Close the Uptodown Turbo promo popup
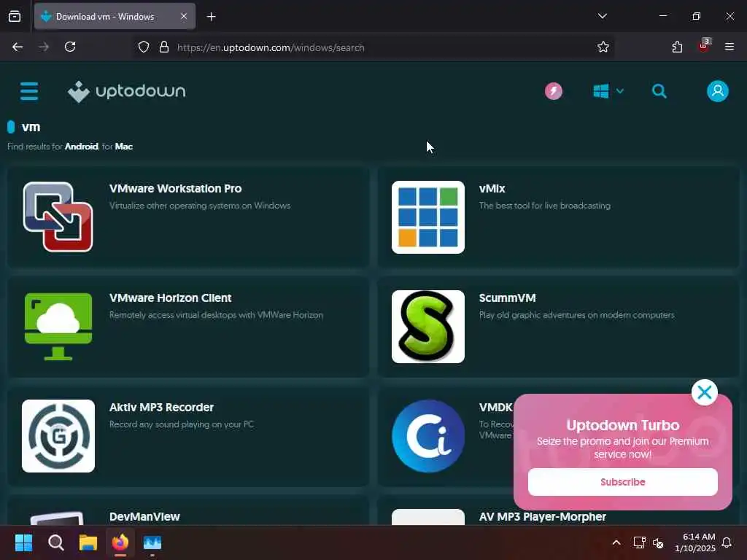The image size is (747, 560). coord(704,392)
